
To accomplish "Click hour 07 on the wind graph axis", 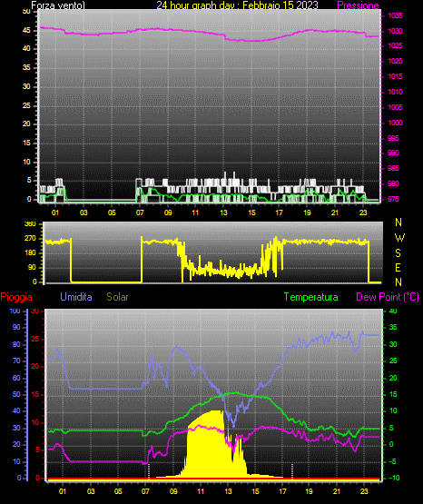I will [140, 212].
